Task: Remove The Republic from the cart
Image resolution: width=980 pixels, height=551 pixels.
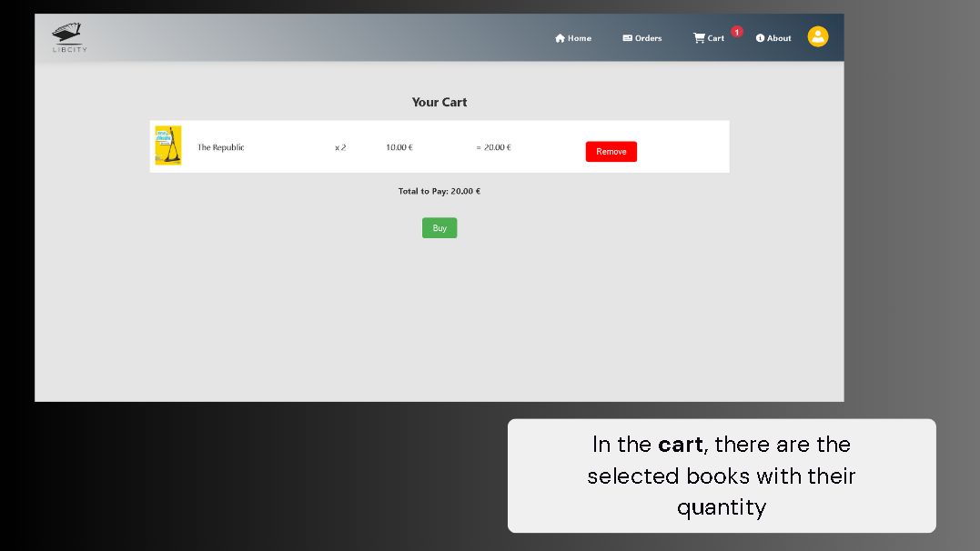Action: tap(611, 151)
